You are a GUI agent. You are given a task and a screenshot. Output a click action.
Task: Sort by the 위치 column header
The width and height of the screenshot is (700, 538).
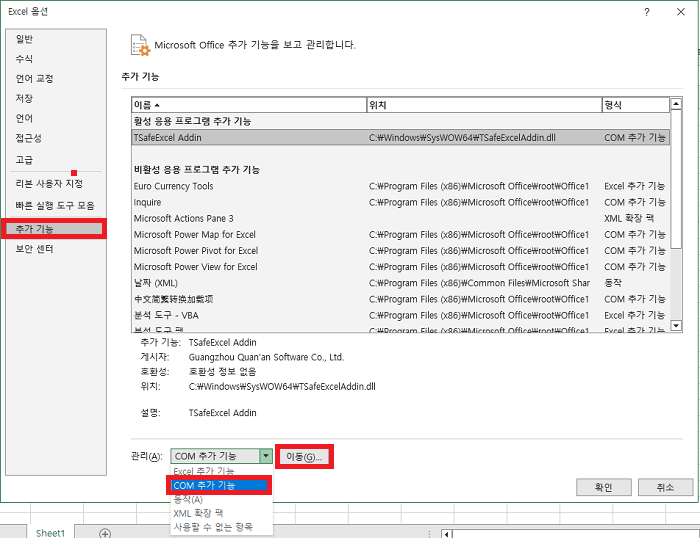point(484,105)
